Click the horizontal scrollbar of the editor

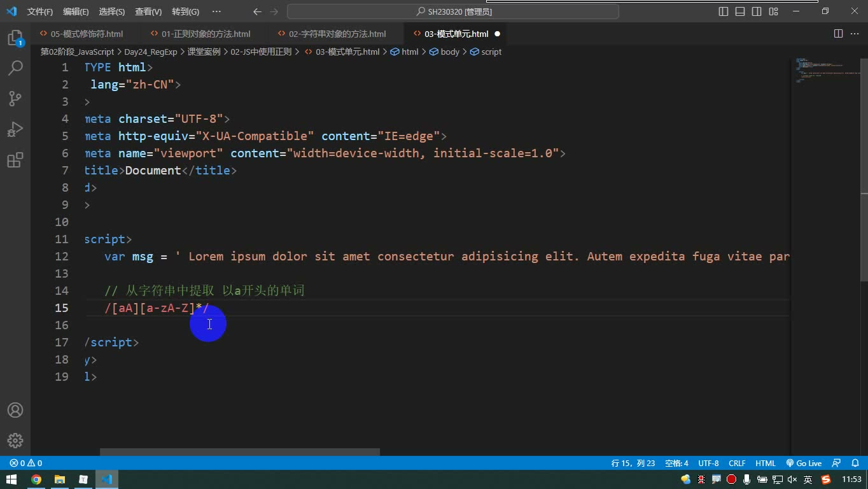[240, 452]
